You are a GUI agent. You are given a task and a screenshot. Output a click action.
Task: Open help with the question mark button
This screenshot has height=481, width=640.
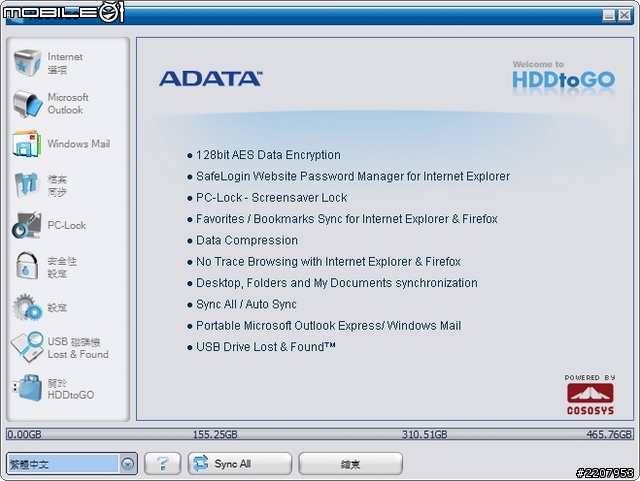pyautogui.click(x=162, y=463)
